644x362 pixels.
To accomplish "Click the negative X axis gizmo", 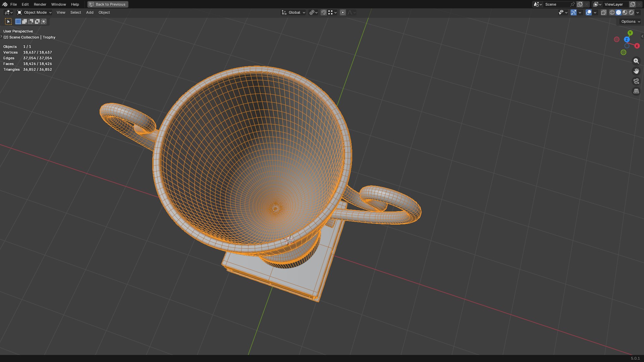I will (616, 40).
